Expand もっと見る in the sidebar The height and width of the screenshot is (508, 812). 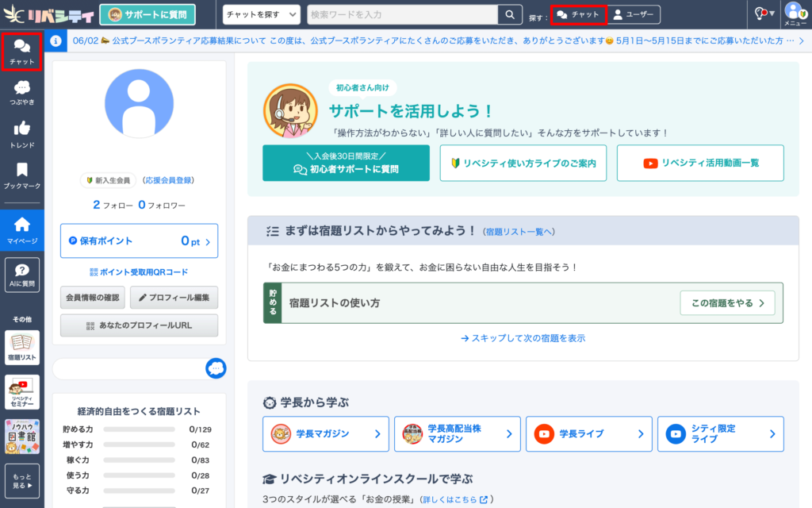coord(21,480)
